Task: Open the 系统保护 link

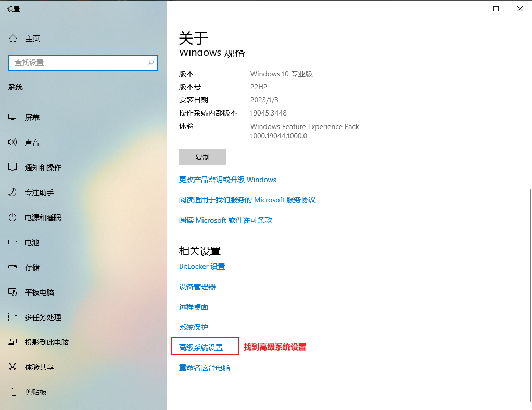Action: pos(194,328)
